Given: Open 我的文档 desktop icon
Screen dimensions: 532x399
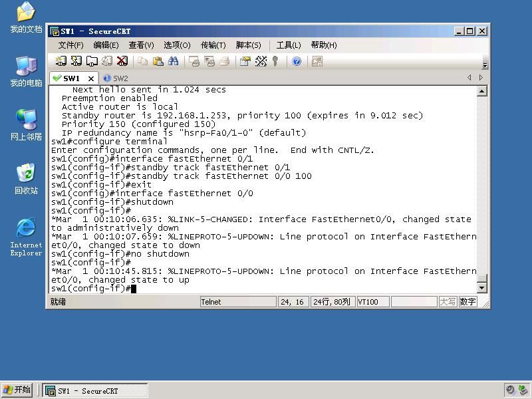Looking at the screenshot, I should click(x=26, y=18).
